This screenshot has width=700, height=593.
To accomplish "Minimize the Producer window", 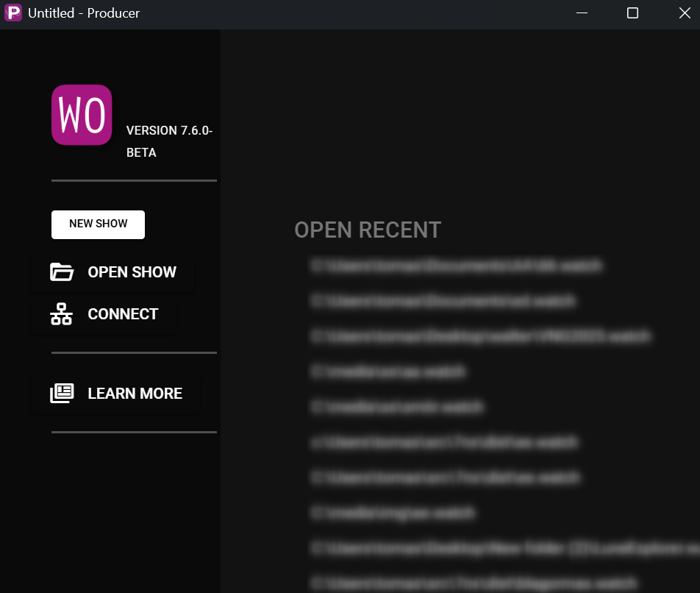I will coord(582,13).
